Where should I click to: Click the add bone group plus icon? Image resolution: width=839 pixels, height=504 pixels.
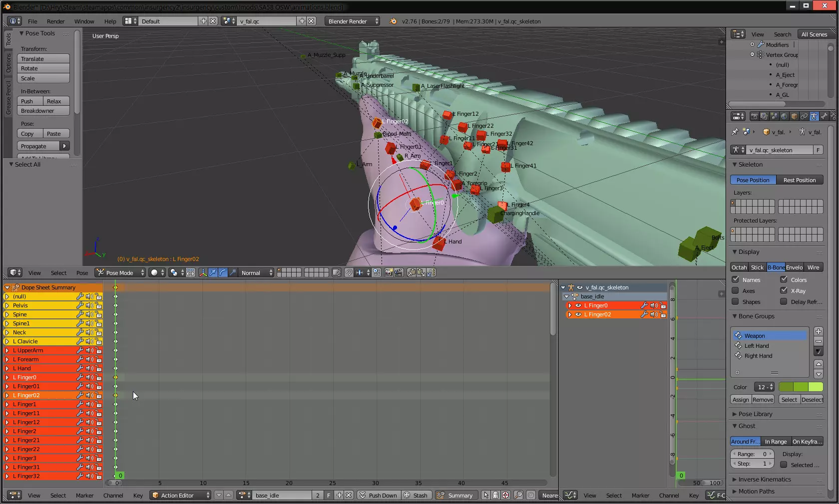point(819,331)
